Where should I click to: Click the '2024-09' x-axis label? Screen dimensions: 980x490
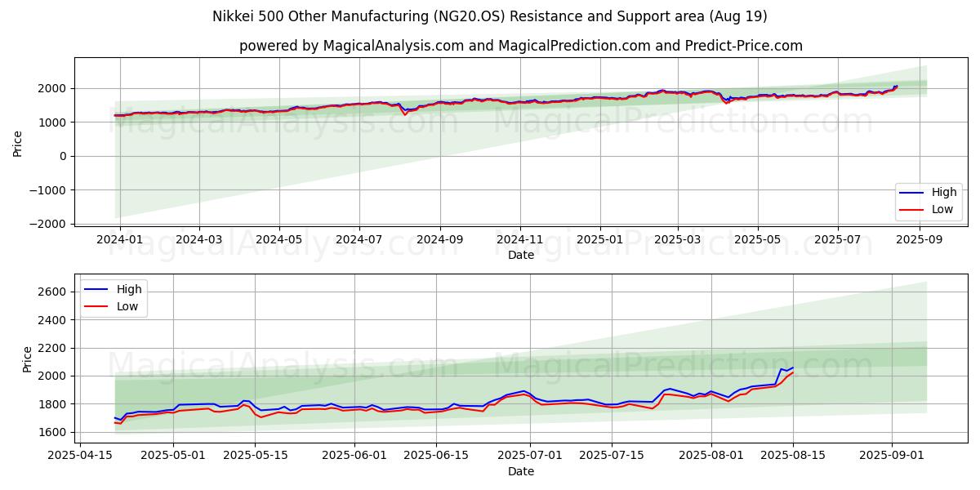tap(440, 240)
